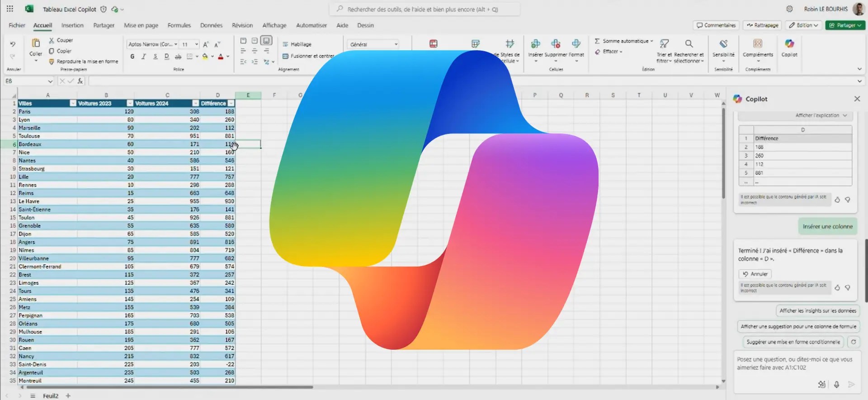Viewport: 868px width, 400px height.
Task: Open the Fichier menu
Action: point(17,25)
